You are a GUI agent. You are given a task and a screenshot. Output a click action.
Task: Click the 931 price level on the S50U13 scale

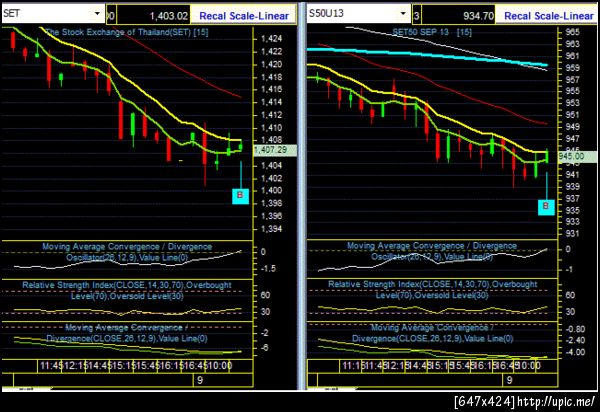[x=572, y=233]
